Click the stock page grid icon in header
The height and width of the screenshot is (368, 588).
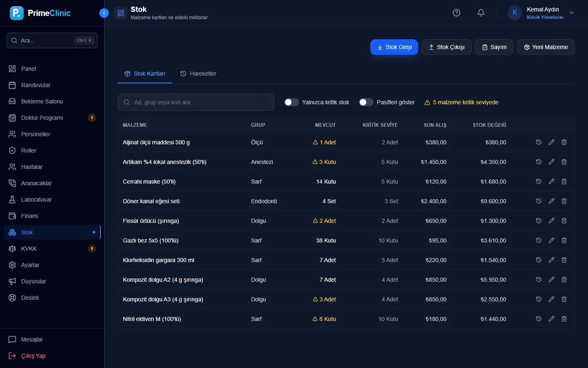pos(121,13)
